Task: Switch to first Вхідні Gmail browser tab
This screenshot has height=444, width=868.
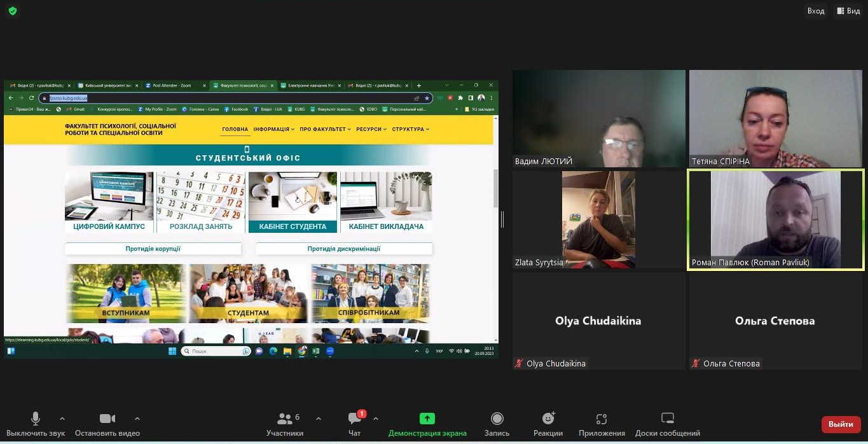Action: [x=39, y=85]
